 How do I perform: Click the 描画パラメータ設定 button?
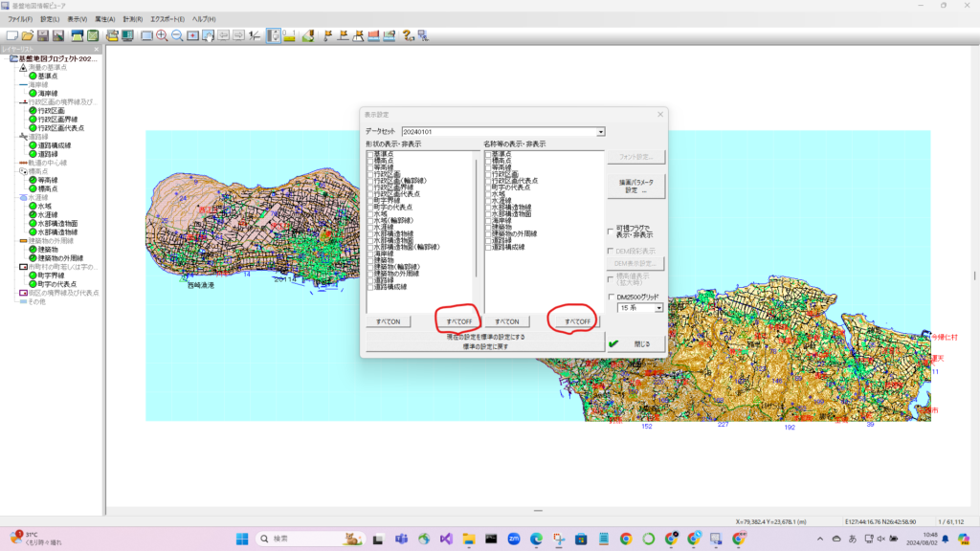(635, 187)
